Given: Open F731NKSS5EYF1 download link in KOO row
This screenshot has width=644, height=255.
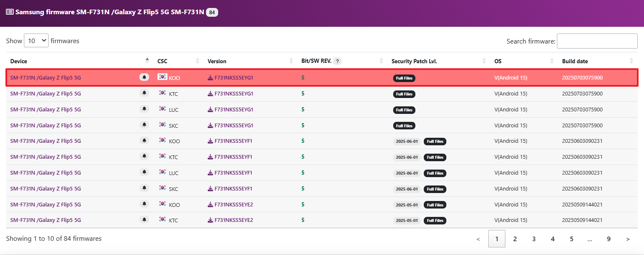Looking at the screenshot, I should click(x=230, y=141).
